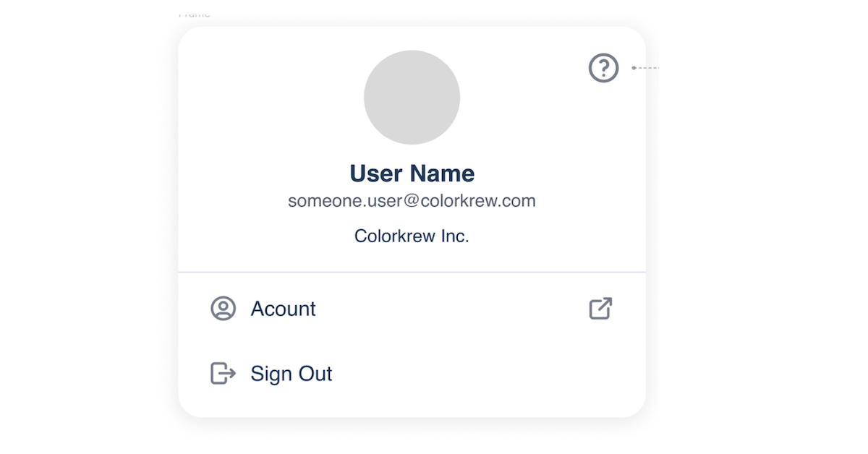Click the bold User Name heading
The image size is (868, 454).
pos(412,174)
